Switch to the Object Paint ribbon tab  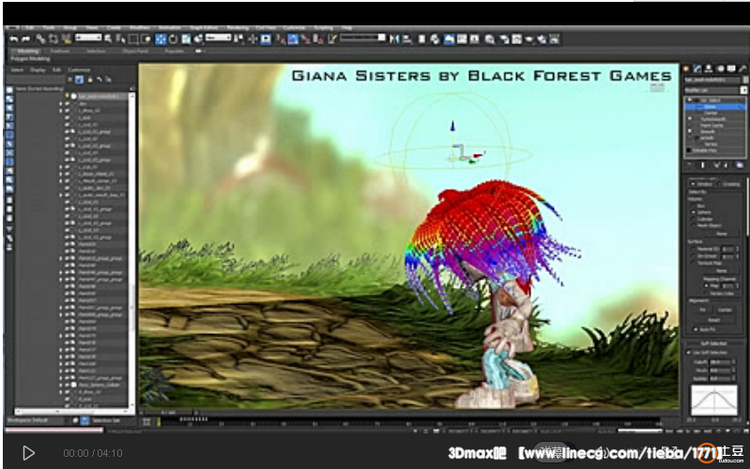coord(135,51)
